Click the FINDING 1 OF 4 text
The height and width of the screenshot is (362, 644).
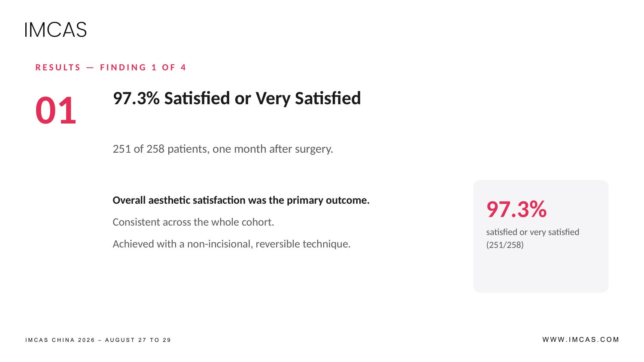(x=143, y=67)
